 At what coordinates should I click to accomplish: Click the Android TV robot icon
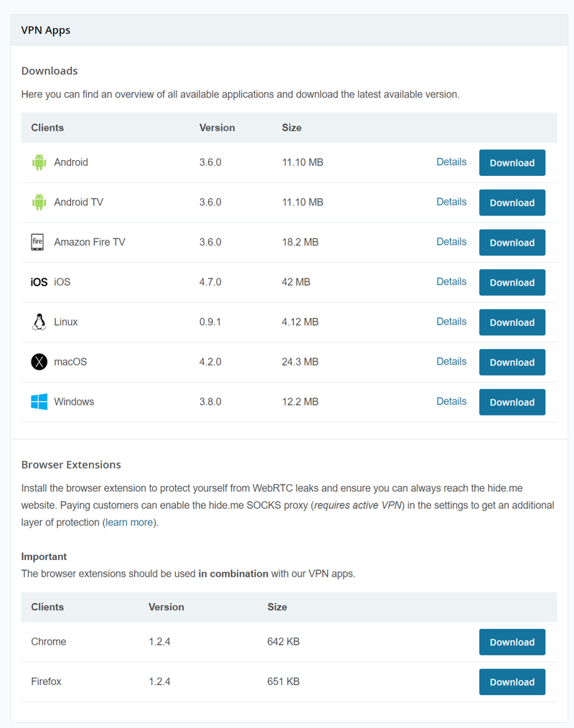(39, 202)
